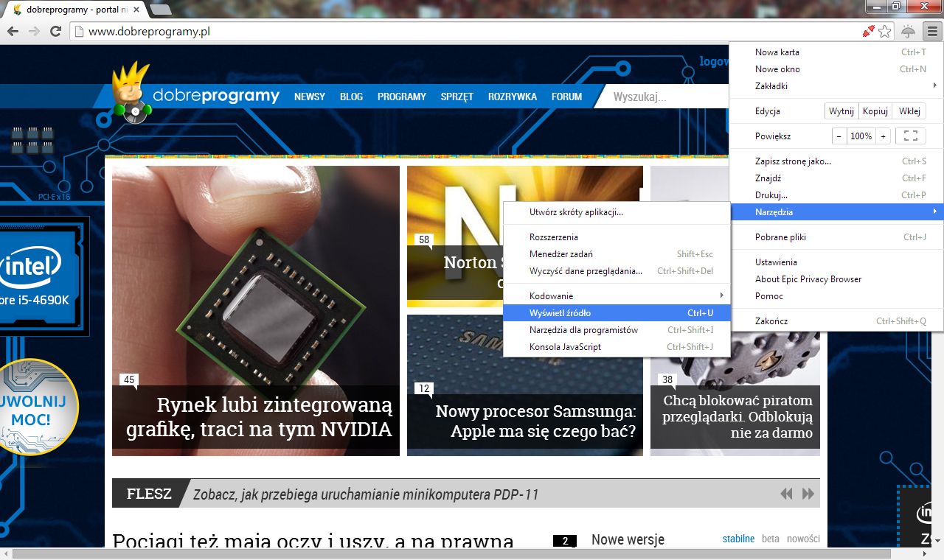The width and height of the screenshot is (944, 560).
Task: Open the ROZRYWKA section
Action: pos(513,97)
